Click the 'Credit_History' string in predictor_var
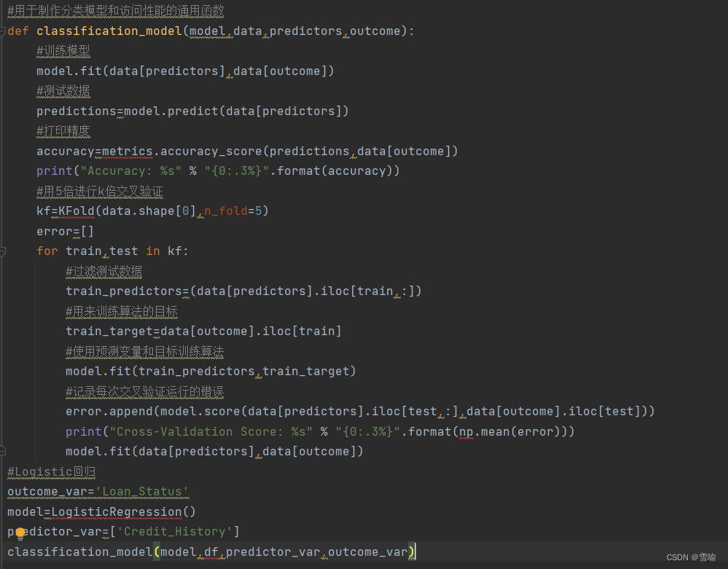728x569 pixels. pos(175,531)
